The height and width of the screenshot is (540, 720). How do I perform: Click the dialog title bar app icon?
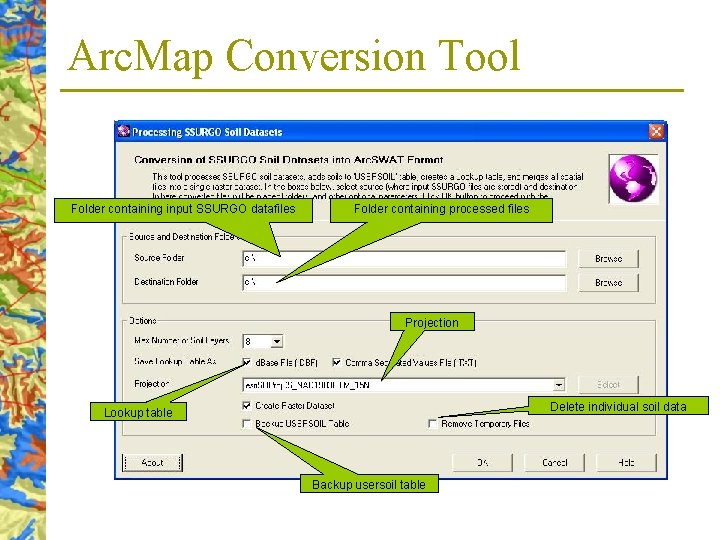pyautogui.click(x=124, y=132)
